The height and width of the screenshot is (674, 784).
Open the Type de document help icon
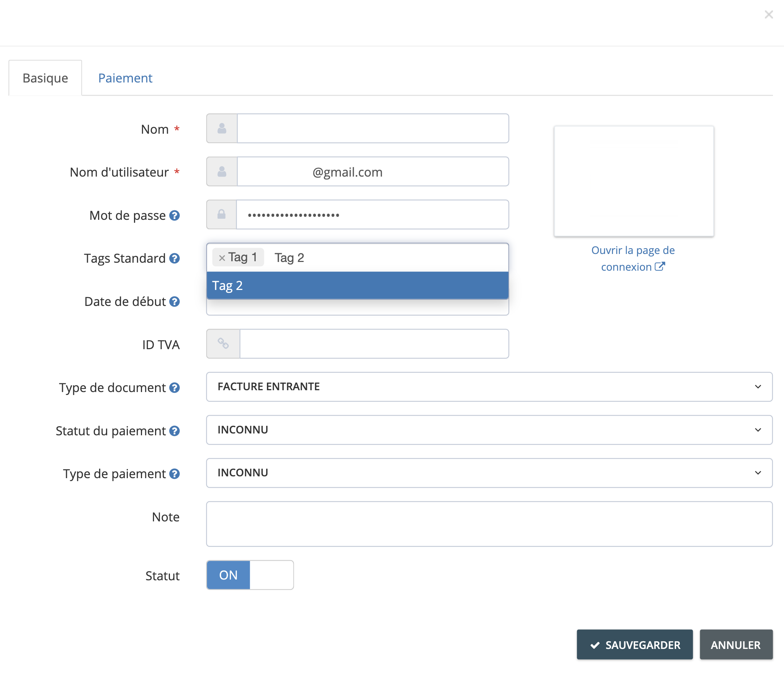[x=174, y=388]
